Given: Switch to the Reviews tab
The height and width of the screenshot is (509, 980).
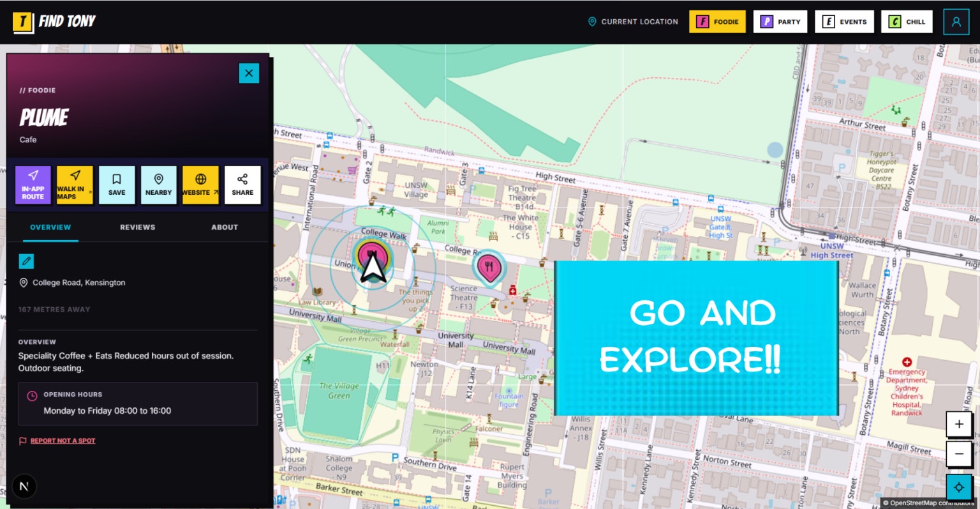Looking at the screenshot, I should coord(138,227).
